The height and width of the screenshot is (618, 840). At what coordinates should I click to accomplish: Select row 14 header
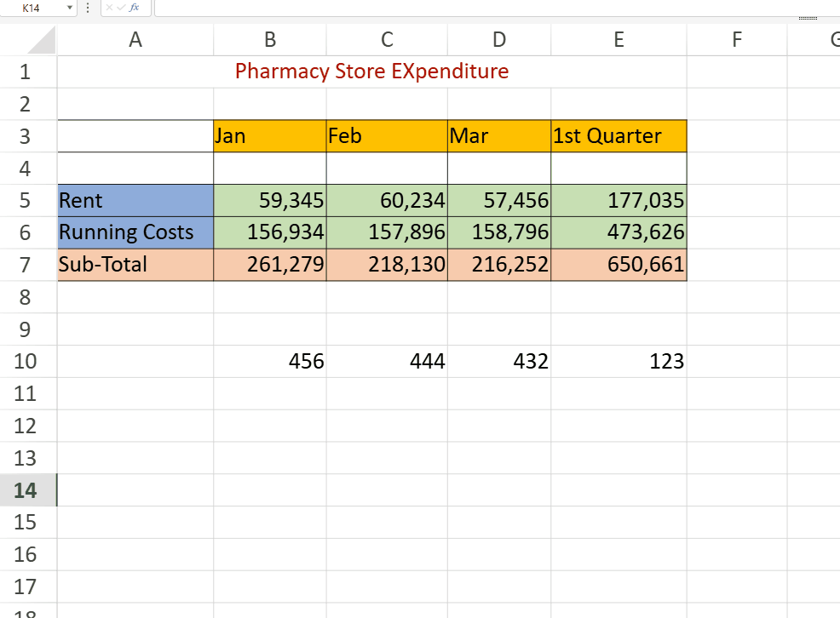tap(26, 490)
